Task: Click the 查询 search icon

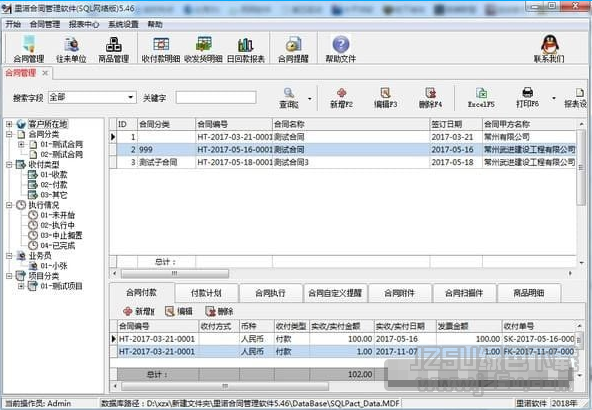Action: (x=289, y=98)
